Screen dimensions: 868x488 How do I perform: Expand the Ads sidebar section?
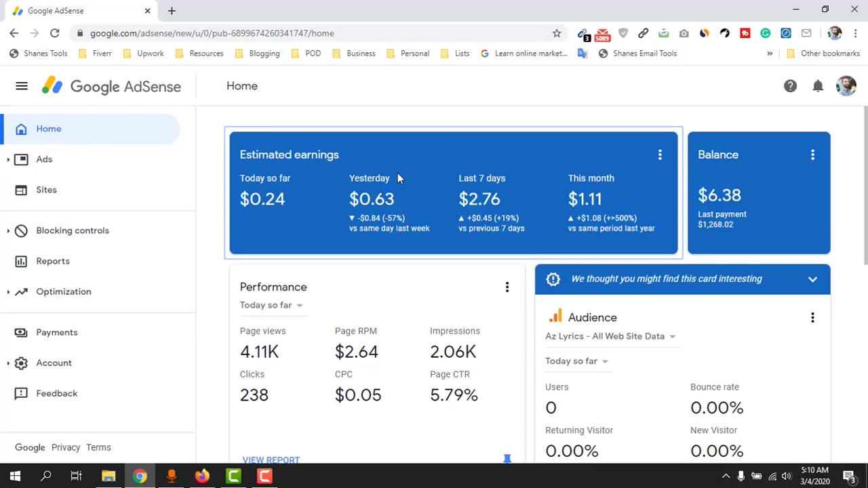[x=8, y=159]
